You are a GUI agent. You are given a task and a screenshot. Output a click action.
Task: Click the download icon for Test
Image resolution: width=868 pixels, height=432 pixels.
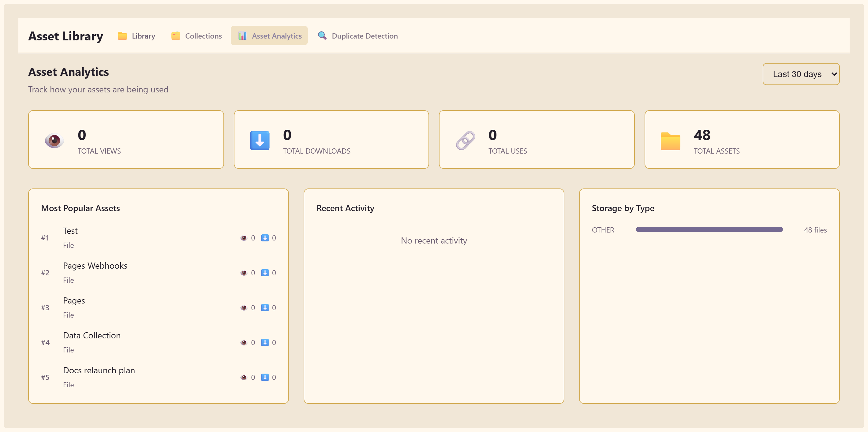coord(265,238)
